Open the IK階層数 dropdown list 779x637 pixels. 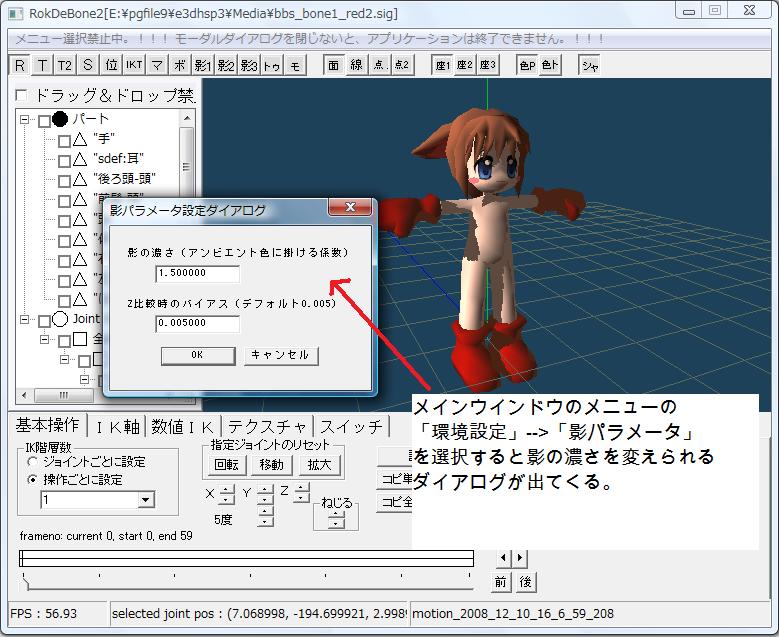click(x=146, y=499)
